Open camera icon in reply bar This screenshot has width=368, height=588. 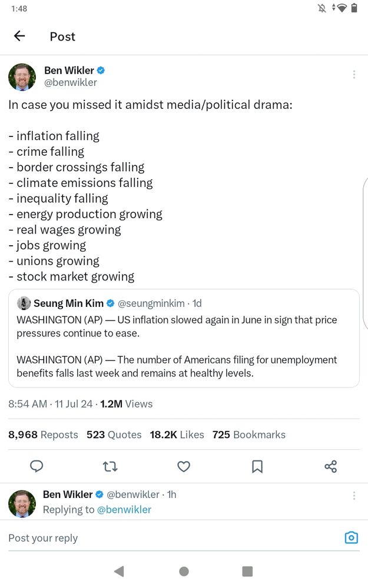coord(351,537)
